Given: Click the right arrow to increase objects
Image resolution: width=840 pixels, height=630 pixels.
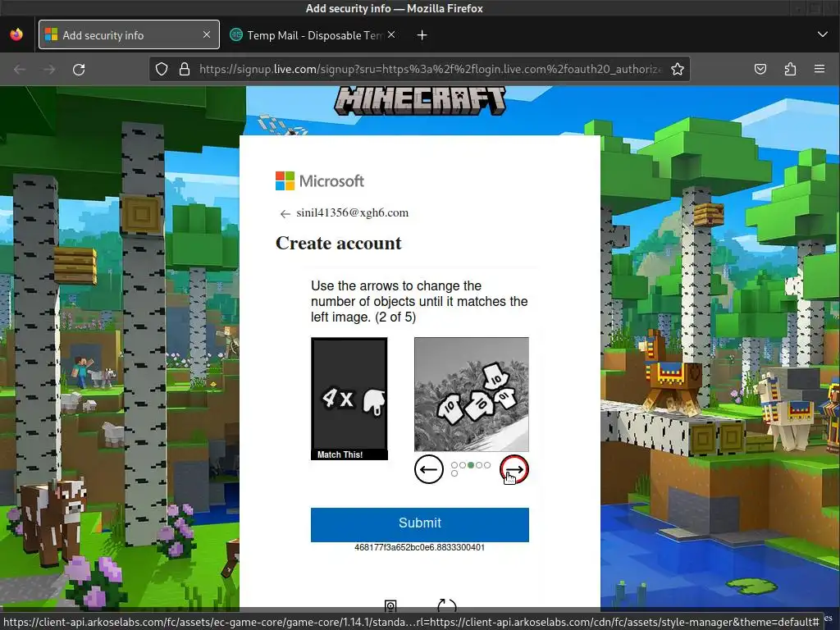Looking at the screenshot, I should tap(514, 469).
